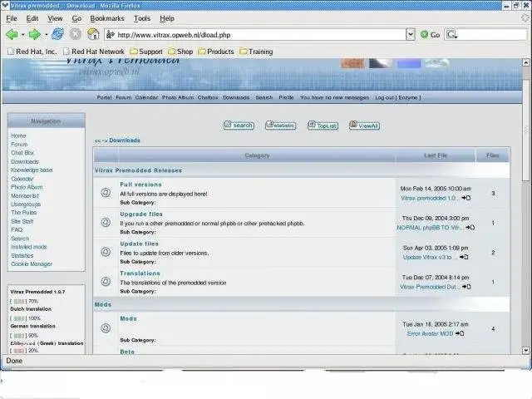
Task: Open the Red Hat Network bookmark
Action: pyautogui.click(x=94, y=52)
